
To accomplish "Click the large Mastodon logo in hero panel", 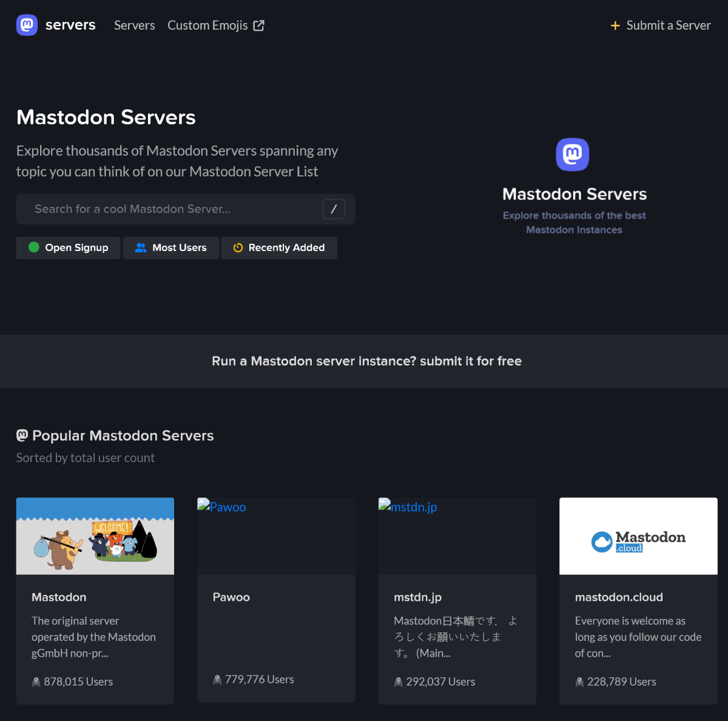I will point(573,155).
